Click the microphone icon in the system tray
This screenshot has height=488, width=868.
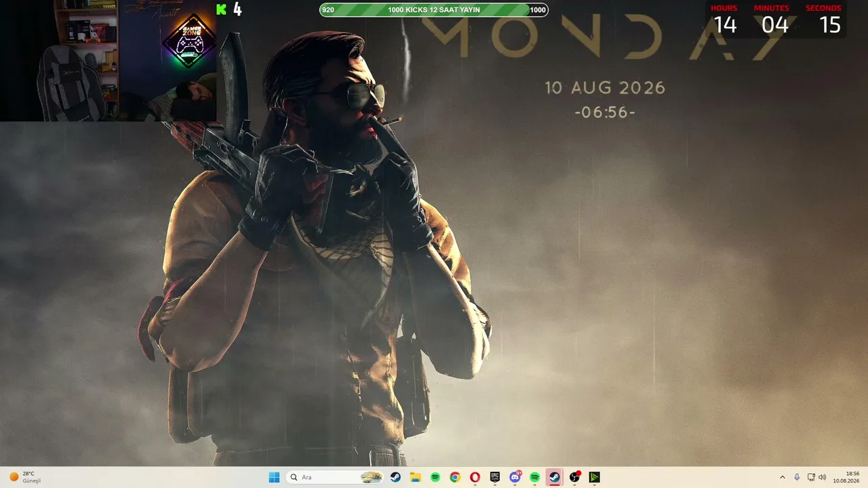tap(797, 477)
